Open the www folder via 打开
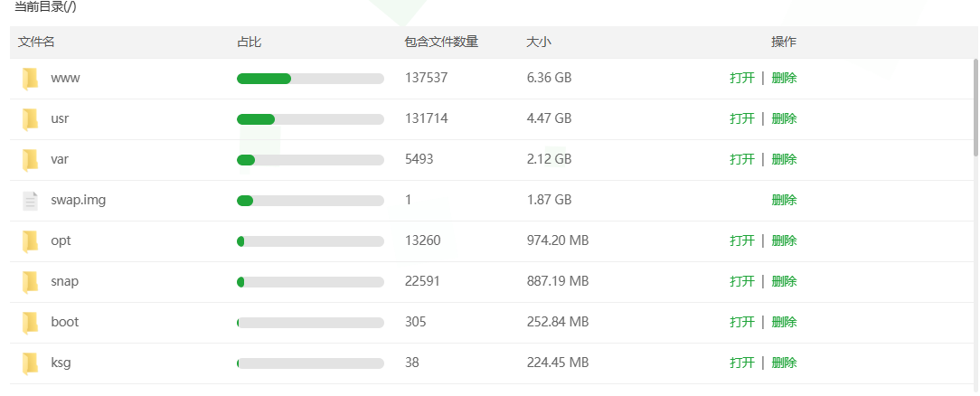This screenshot has width=980, height=396. point(742,78)
